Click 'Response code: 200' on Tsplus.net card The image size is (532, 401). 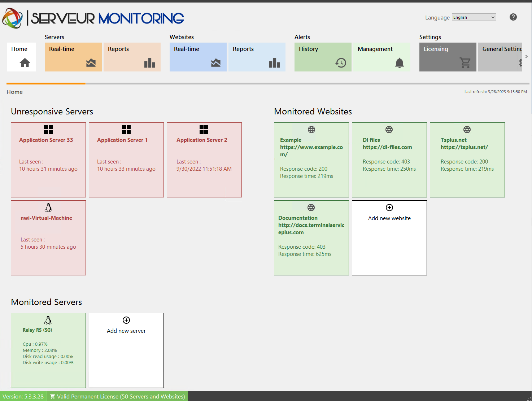464,162
